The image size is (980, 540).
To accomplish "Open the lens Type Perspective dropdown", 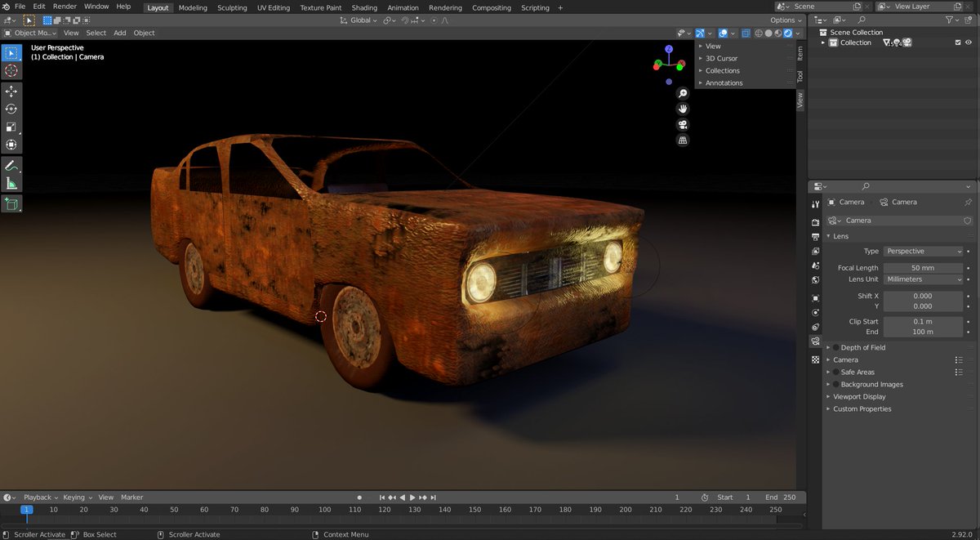I will click(x=923, y=252).
